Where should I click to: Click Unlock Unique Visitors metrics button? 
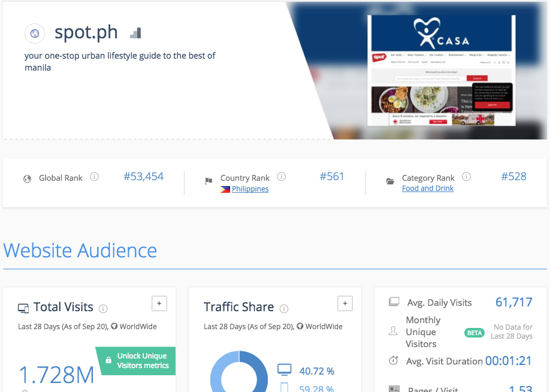pyautogui.click(x=137, y=361)
